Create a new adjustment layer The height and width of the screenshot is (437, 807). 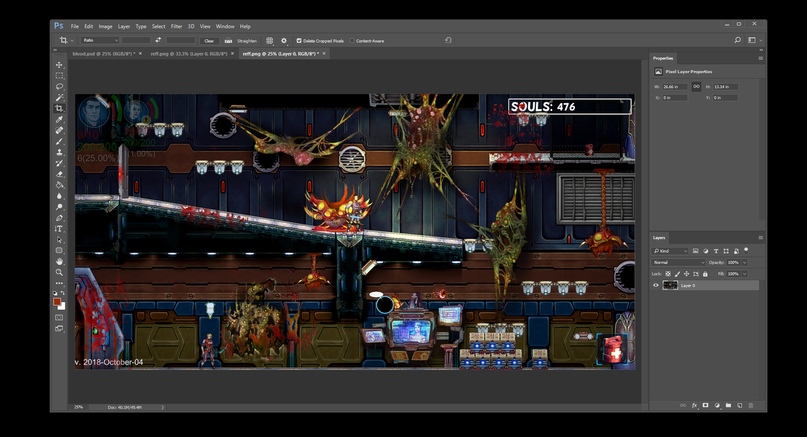(x=717, y=406)
